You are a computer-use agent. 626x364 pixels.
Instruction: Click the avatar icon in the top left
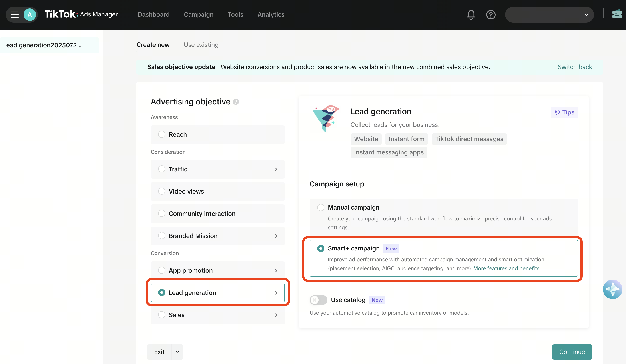pos(30,14)
